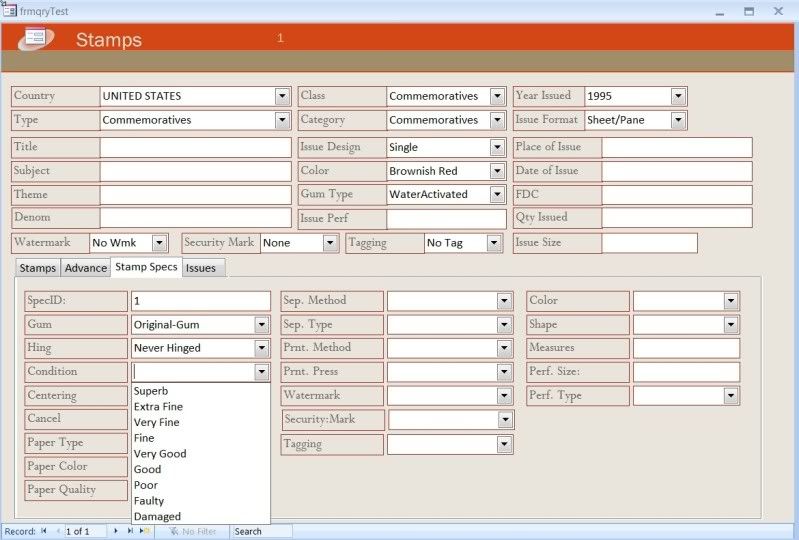Open the Shape dropdown
799x540 pixels.
(x=731, y=325)
